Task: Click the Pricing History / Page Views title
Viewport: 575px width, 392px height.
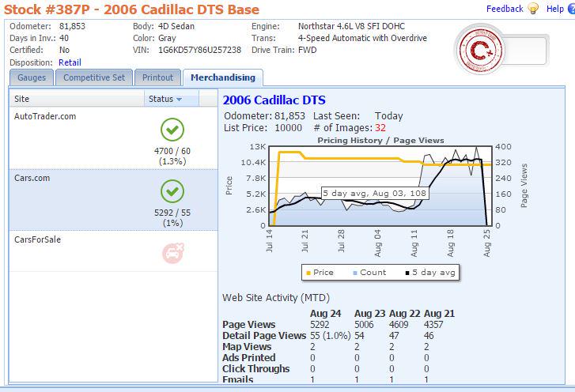Action: pos(380,141)
